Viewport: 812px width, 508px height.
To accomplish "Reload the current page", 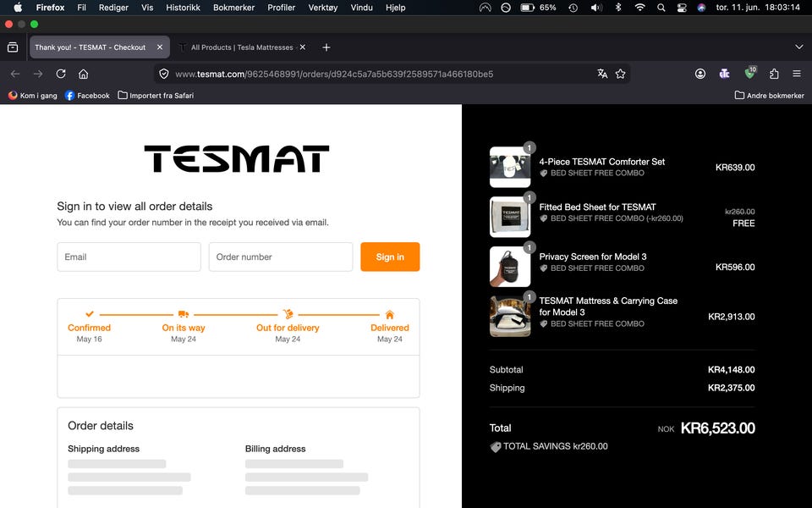I will tap(61, 74).
